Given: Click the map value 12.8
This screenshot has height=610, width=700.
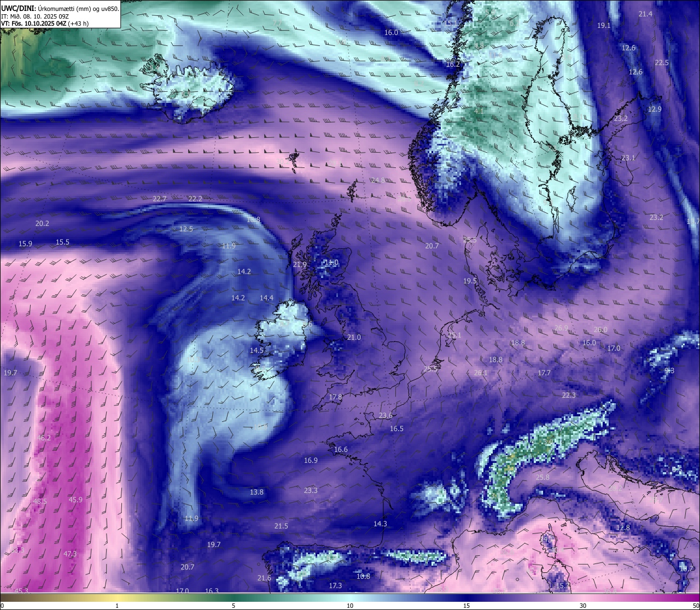Looking at the screenshot, I should pos(623,527).
